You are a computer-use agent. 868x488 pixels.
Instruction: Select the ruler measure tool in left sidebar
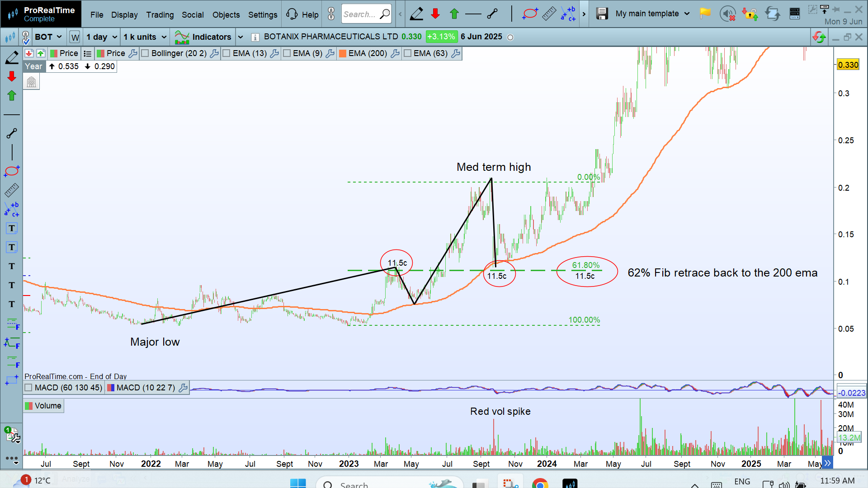(12, 190)
